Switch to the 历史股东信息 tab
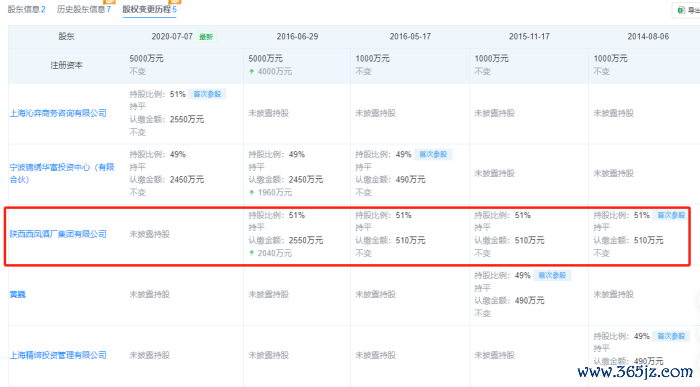This screenshot has width=700, height=387. 84,9
